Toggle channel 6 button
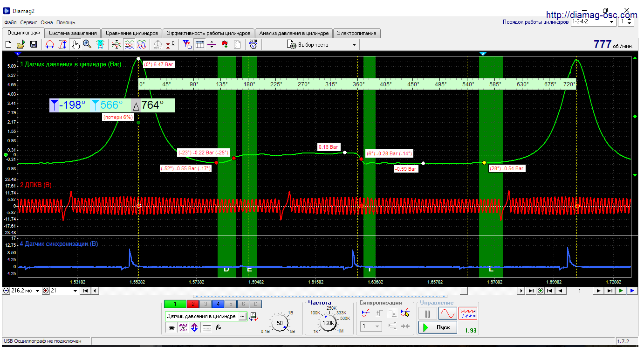Image resolution: width=644 pixels, height=347 pixels. (x=243, y=304)
